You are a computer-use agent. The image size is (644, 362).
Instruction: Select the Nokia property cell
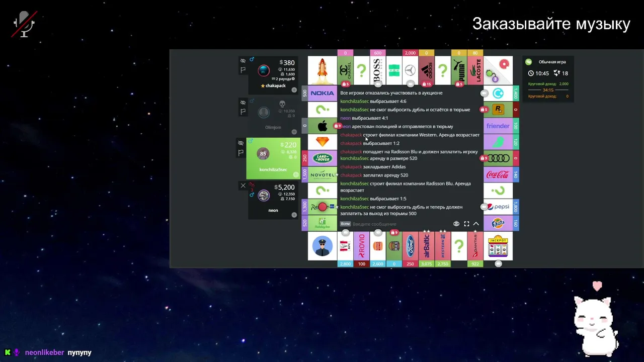click(323, 93)
